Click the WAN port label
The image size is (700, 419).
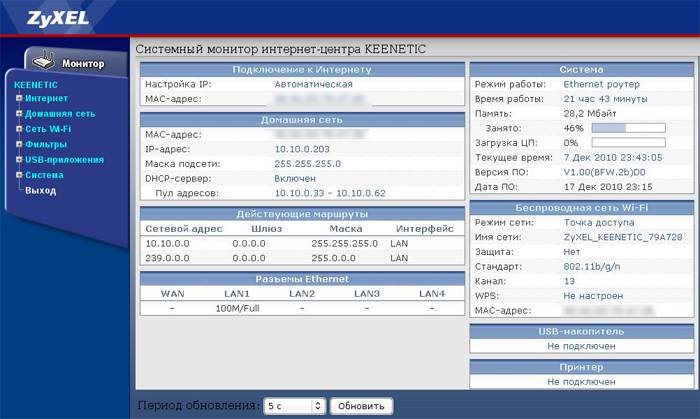pos(172,294)
